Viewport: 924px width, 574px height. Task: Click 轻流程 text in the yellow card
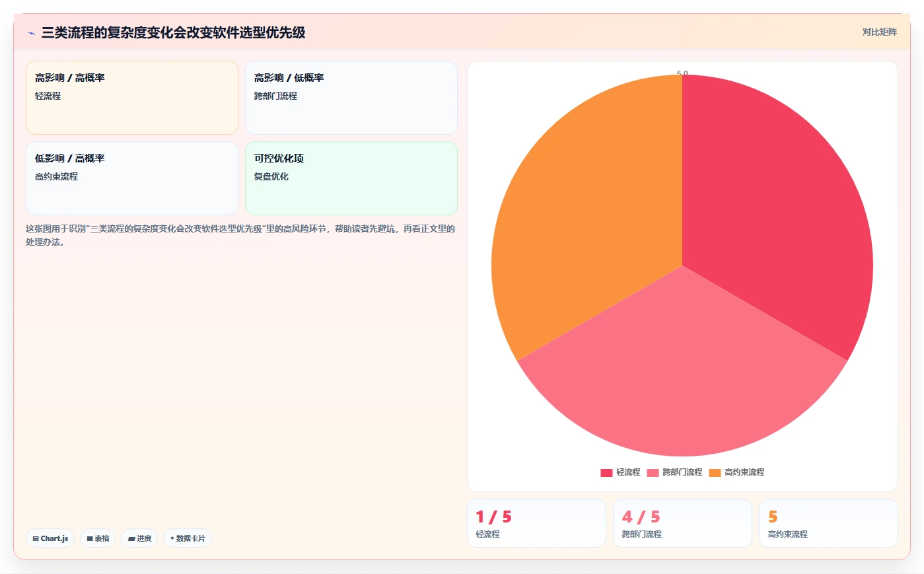click(48, 96)
